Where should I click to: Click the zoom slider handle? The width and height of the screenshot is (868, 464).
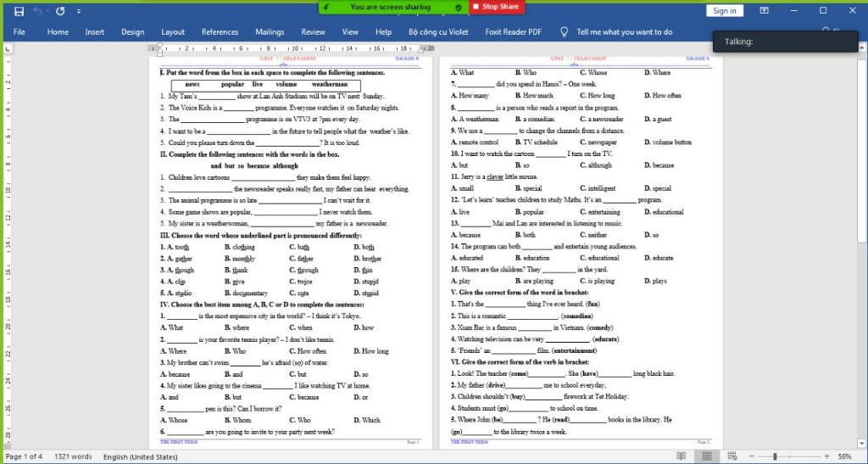(x=775, y=456)
